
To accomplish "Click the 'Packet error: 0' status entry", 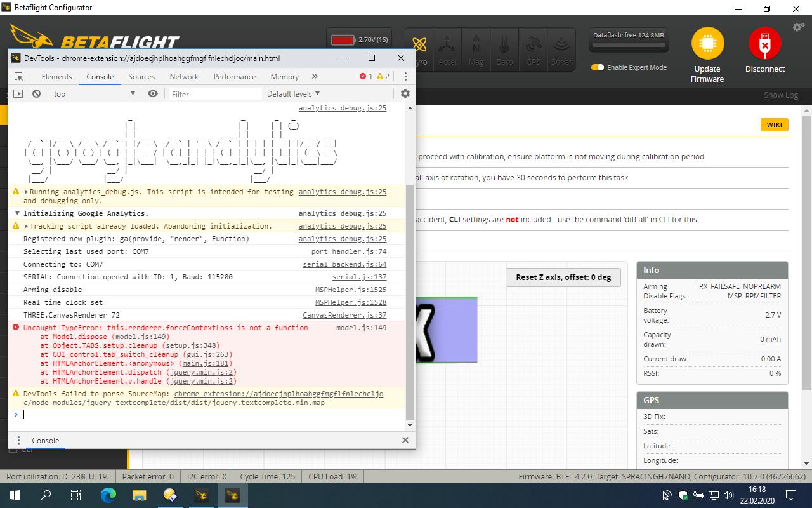I will pos(148,476).
